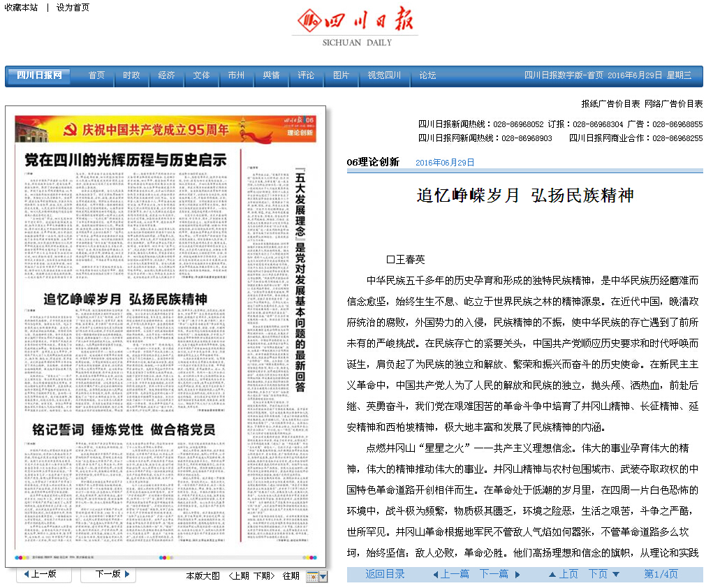The height and width of the screenshot is (588, 720).
Task: Click the 广告 phone number 028-86968855
Action: point(678,124)
